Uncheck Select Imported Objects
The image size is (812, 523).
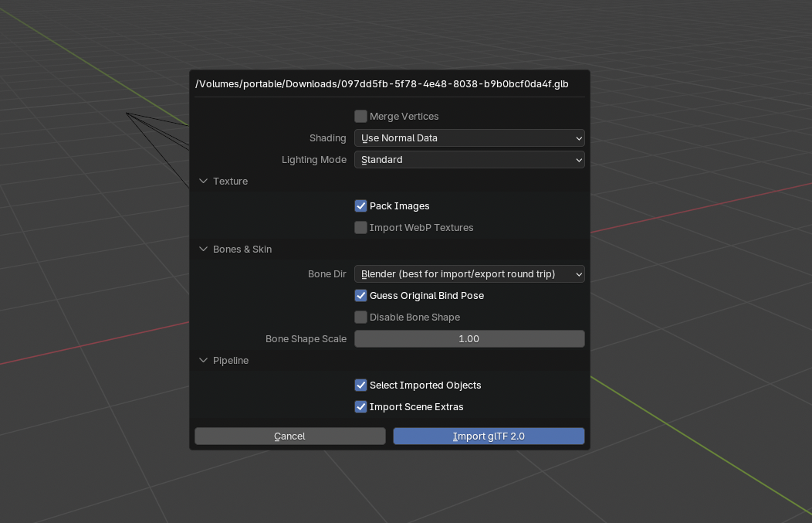[360, 385]
